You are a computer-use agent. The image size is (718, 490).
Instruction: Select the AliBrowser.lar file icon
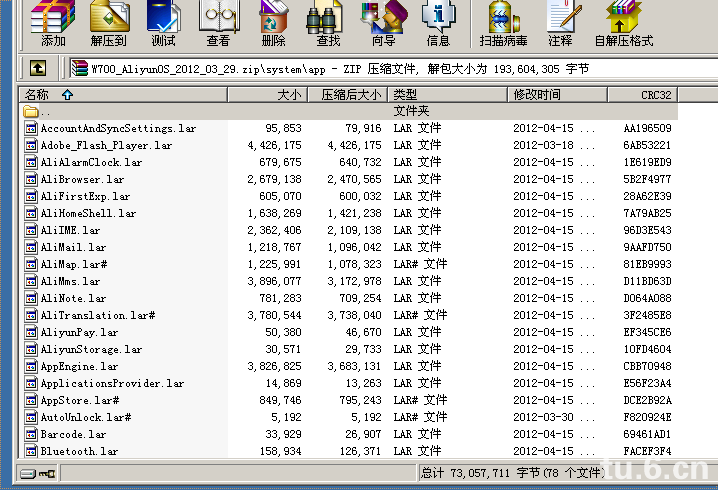[x=31, y=179]
